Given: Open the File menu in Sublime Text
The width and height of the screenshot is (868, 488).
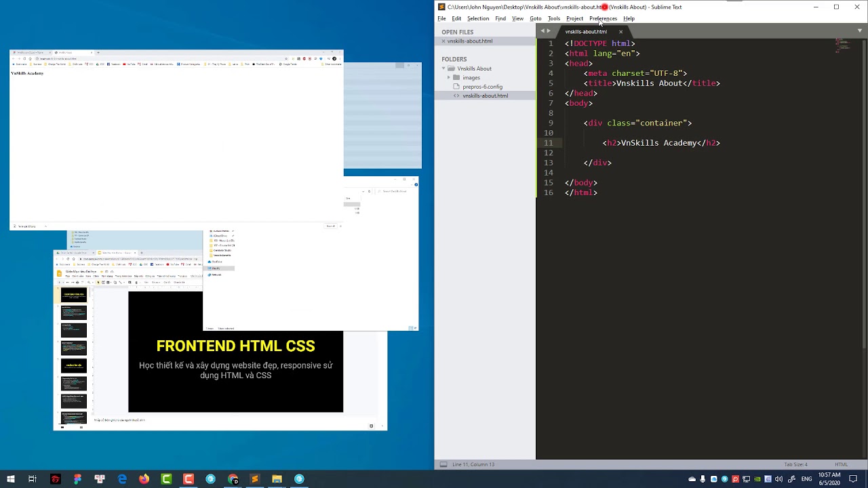Looking at the screenshot, I should pyautogui.click(x=441, y=18).
